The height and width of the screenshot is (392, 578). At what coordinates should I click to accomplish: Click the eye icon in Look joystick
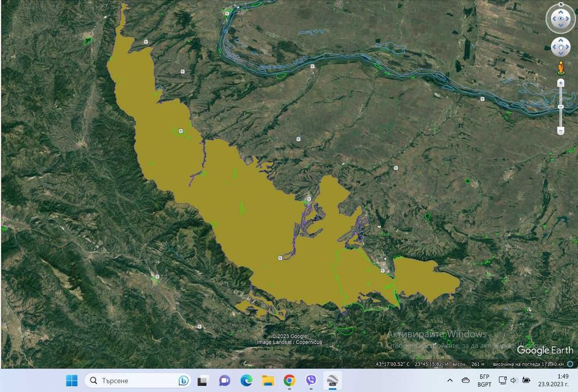click(x=561, y=19)
